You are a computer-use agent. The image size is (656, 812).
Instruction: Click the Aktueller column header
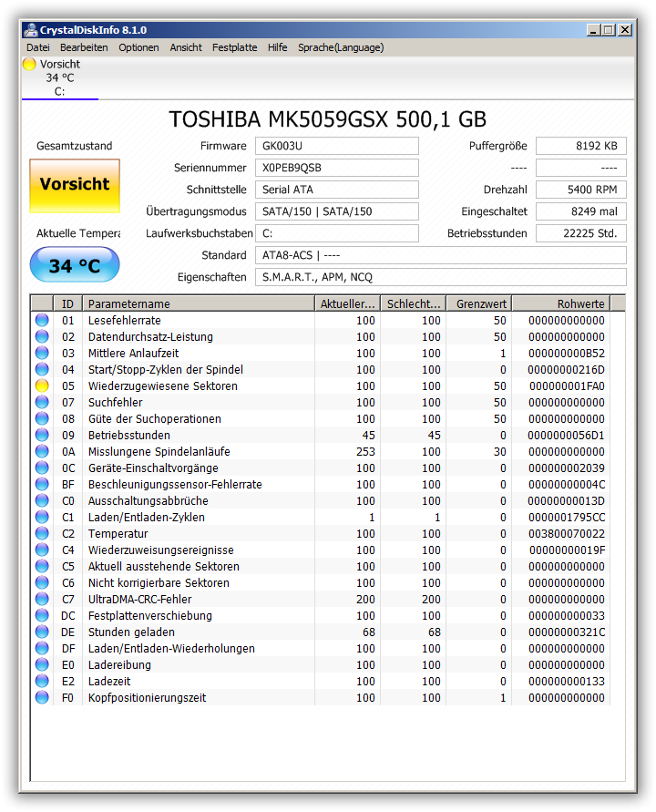347,304
